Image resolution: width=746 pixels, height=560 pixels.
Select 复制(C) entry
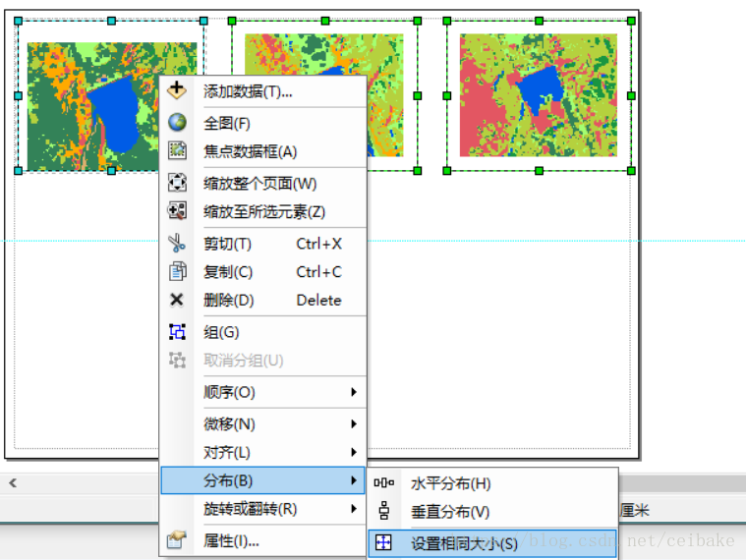(263, 271)
